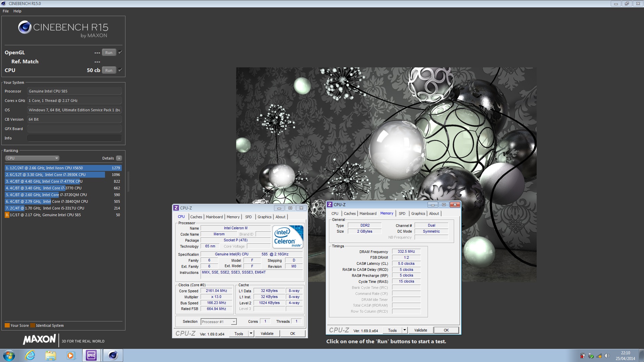644x362 pixels.
Task: Select the Core i5-3317U ranking row
Action: [63, 208]
